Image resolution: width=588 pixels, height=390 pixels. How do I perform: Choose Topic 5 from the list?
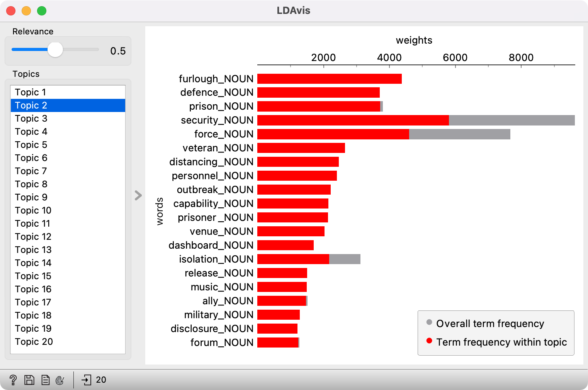(x=31, y=145)
